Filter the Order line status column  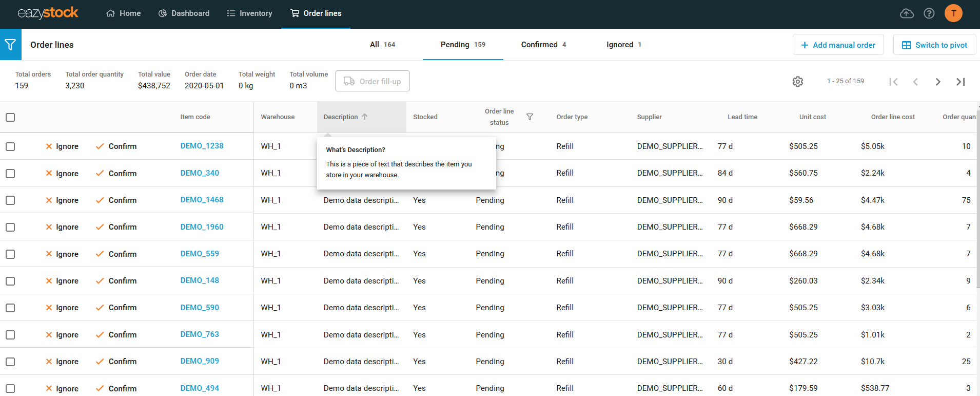(x=530, y=117)
